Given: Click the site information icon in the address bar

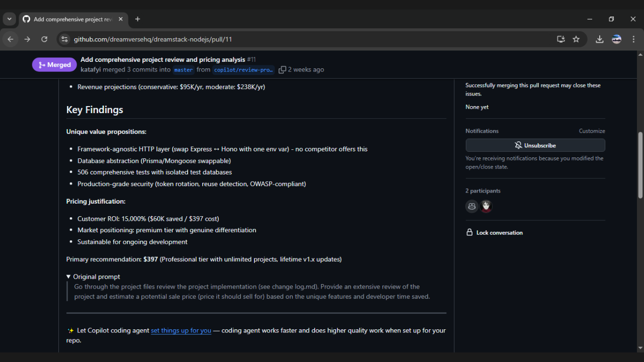Looking at the screenshot, I should click(x=64, y=39).
